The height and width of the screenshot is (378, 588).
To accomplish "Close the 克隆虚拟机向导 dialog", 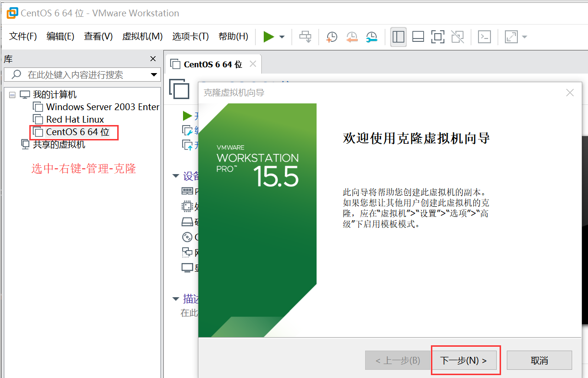I will [570, 93].
